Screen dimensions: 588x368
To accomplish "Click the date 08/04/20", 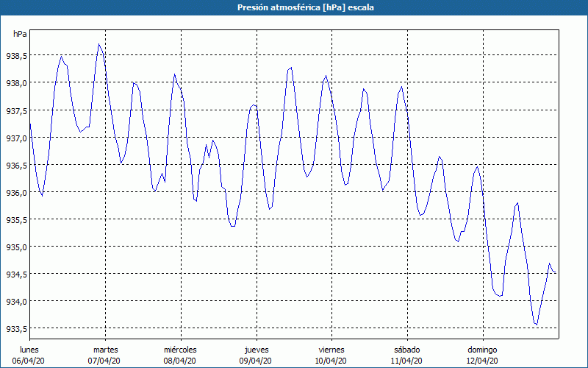I will [179, 361].
